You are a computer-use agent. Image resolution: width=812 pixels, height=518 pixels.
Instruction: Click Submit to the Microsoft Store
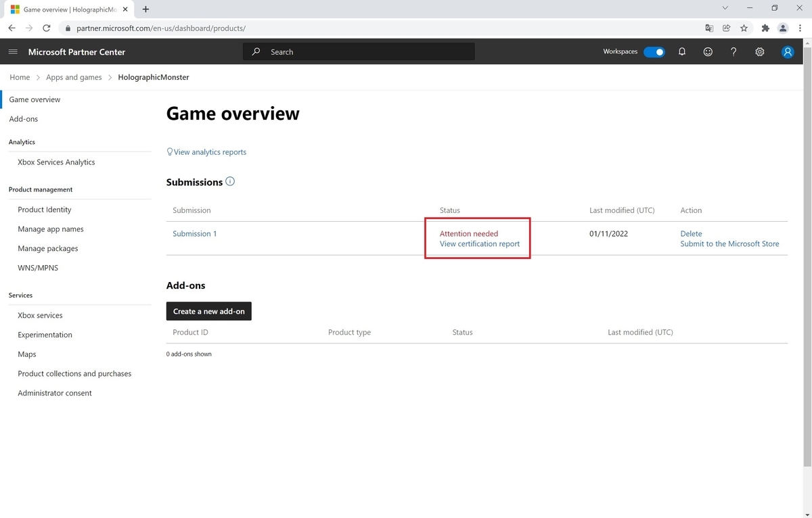[729, 243]
